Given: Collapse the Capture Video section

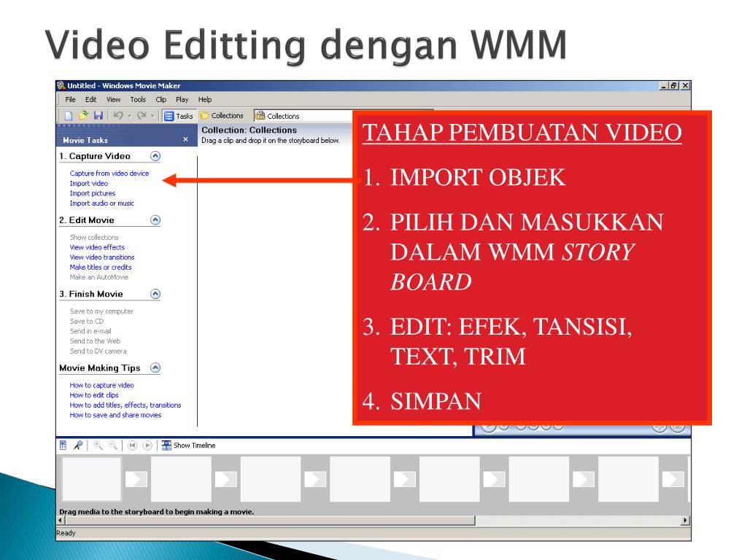Looking at the screenshot, I should [155, 156].
